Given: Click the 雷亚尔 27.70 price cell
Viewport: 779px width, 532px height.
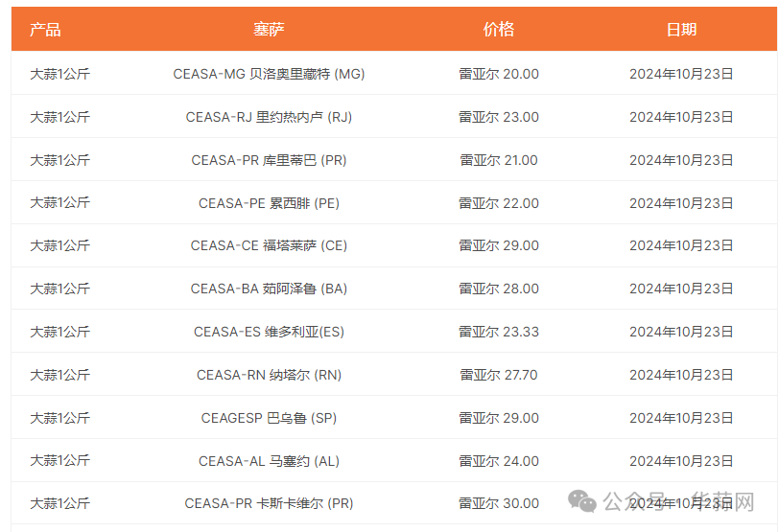Looking at the screenshot, I should [499, 375].
